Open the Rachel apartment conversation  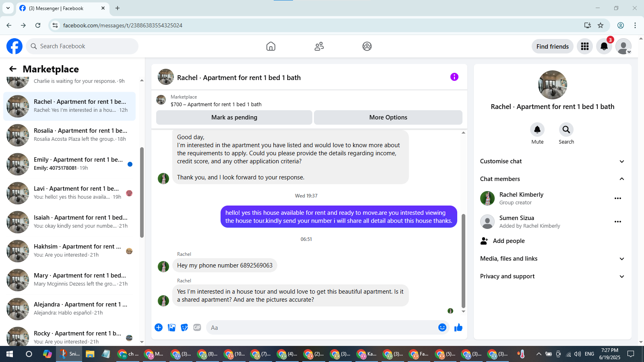pyautogui.click(x=69, y=106)
